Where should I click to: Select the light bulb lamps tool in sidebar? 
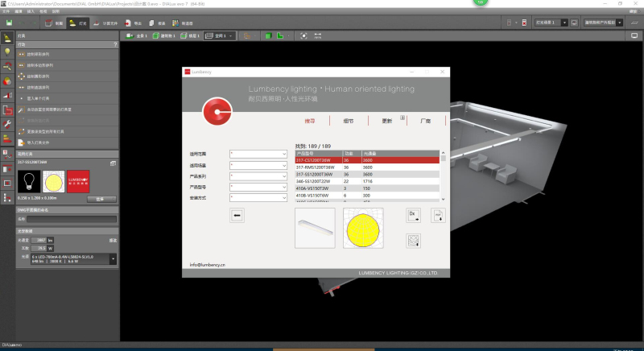tap(7, 52)
